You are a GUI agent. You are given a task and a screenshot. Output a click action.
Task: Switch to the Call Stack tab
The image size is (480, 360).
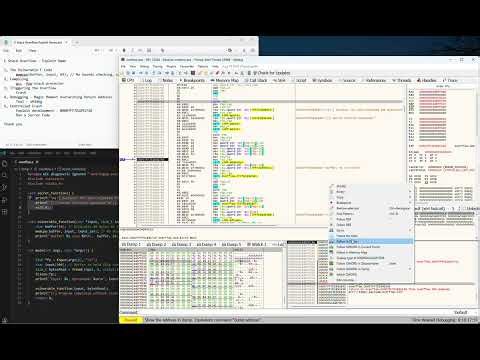(x=256, y=80)
